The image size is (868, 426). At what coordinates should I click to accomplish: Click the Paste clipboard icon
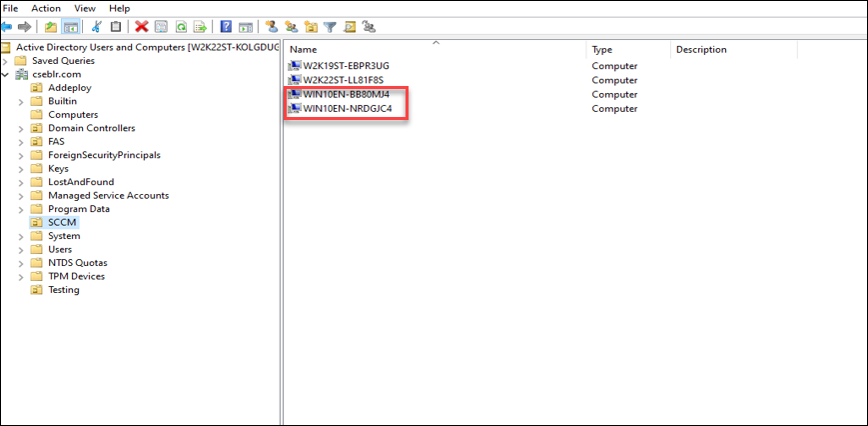click(115, 27)
